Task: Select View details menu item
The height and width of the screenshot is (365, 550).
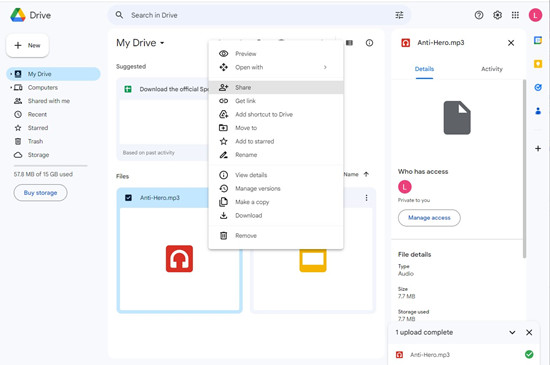Action: click(276, 175)
